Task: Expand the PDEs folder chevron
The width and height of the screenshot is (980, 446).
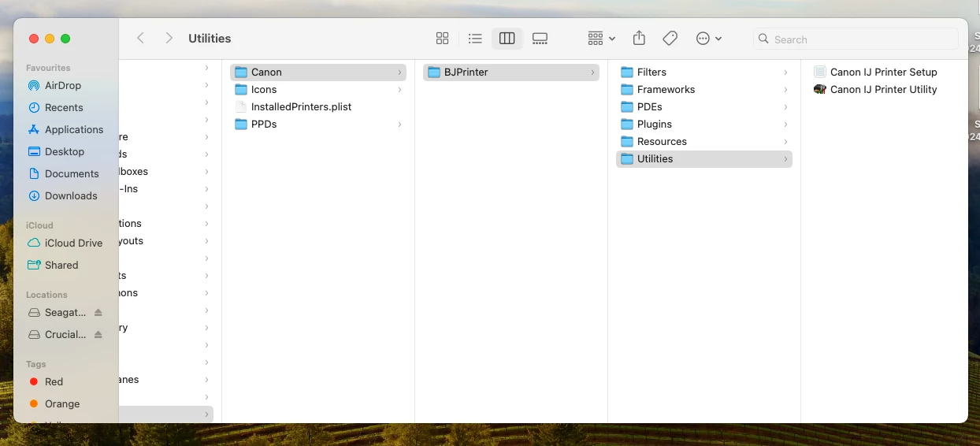Action: point(785,107)
